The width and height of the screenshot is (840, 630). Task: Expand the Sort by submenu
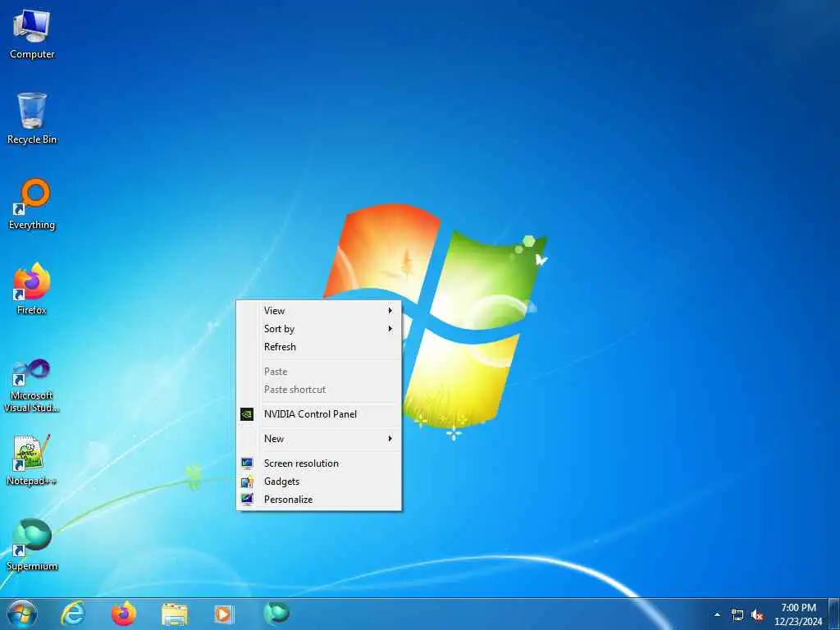pos(319,329)
